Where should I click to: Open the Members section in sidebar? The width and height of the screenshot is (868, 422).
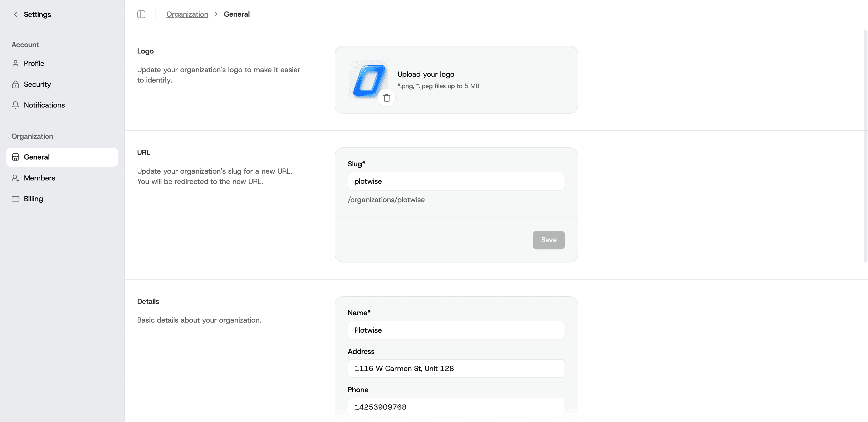click(x=39, y=178)
